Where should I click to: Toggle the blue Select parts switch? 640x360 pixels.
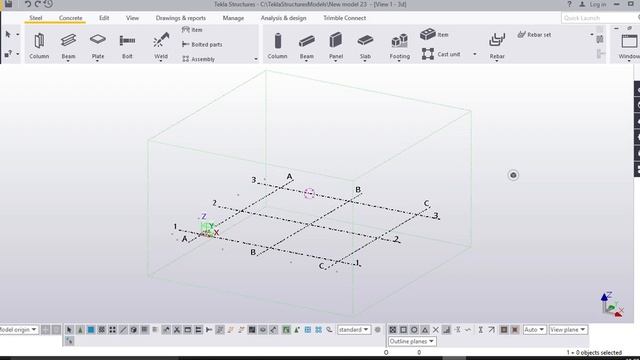91,329
